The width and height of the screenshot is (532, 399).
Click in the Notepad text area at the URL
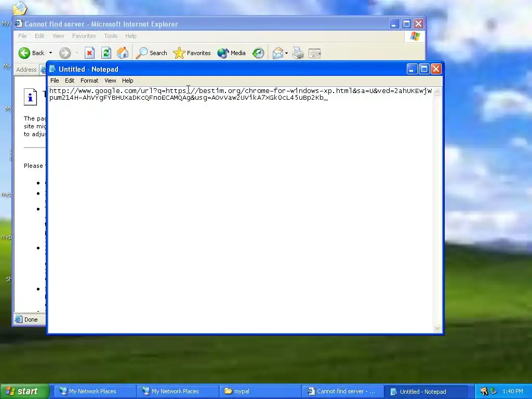[x=240, y=94]
